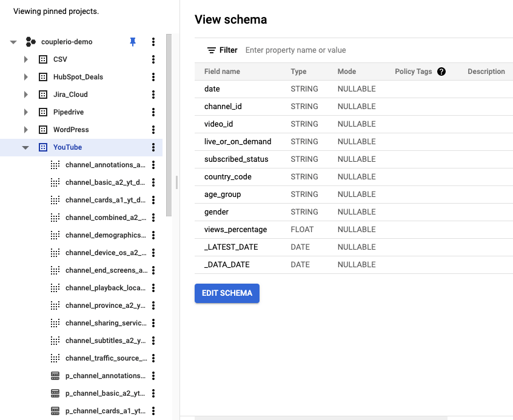Image resolution: width=513 pixels, height=420 pixels.
Task: Expand the WordPress dataset
Action: [x=26, y=130]
